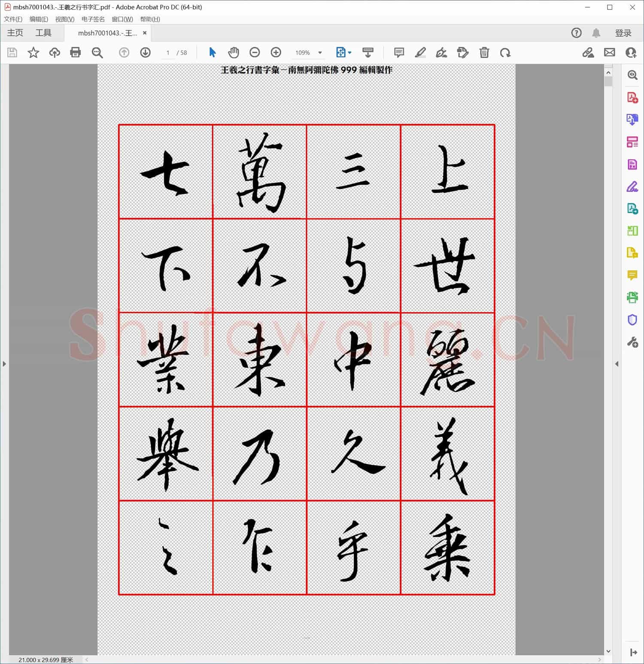Viewport: 644px width, 664px height.
Task: Delete the current page using the trash icon
Action: [484, 52]
